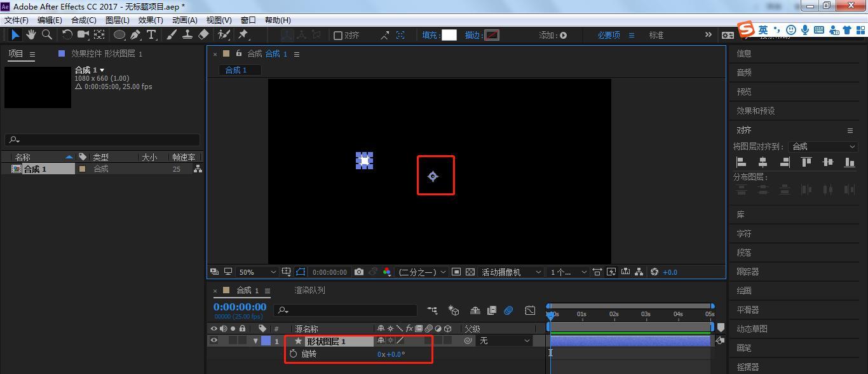Viewport: 868px width, 374px height.
Task: Take a snapshot with the camera icon
Action: [x=359, y=272]
